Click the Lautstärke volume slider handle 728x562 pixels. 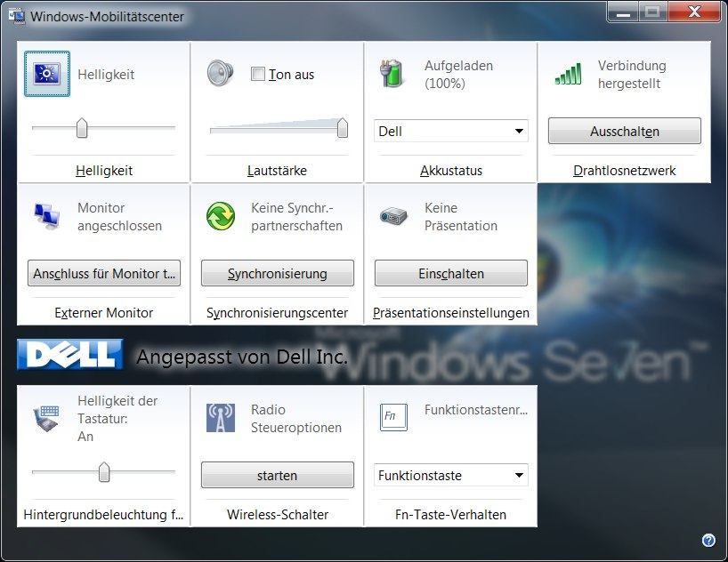(342, 128)
